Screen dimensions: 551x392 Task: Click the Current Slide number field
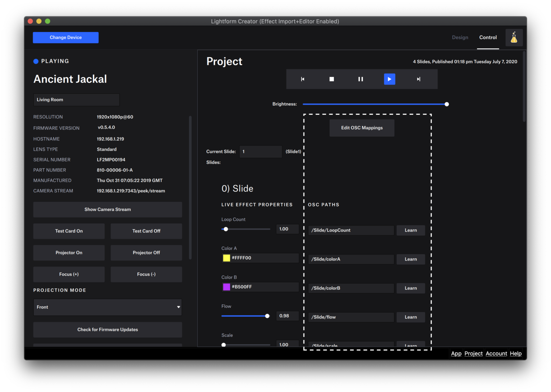261,152
